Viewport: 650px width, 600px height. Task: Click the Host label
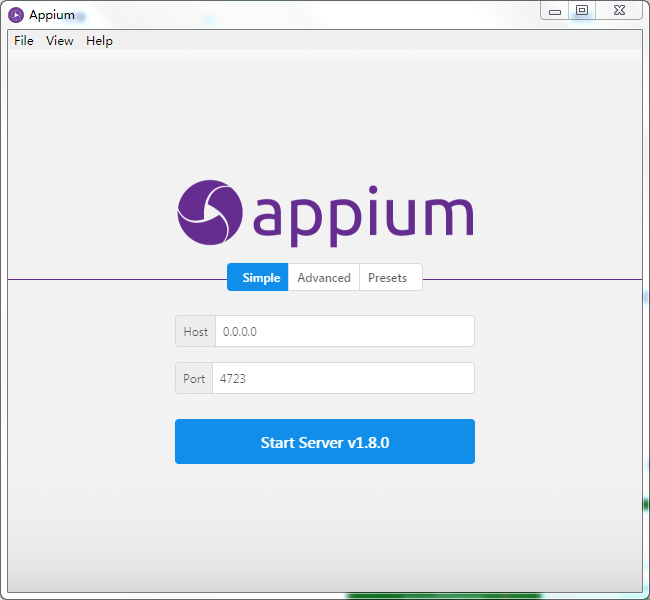(x=196, y=331)
